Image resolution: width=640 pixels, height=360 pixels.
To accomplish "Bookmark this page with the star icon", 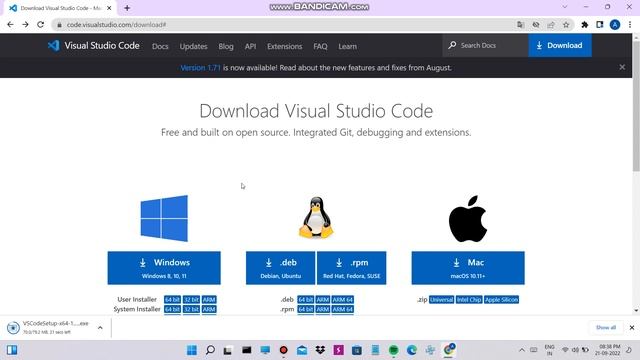I will point(566,25).
